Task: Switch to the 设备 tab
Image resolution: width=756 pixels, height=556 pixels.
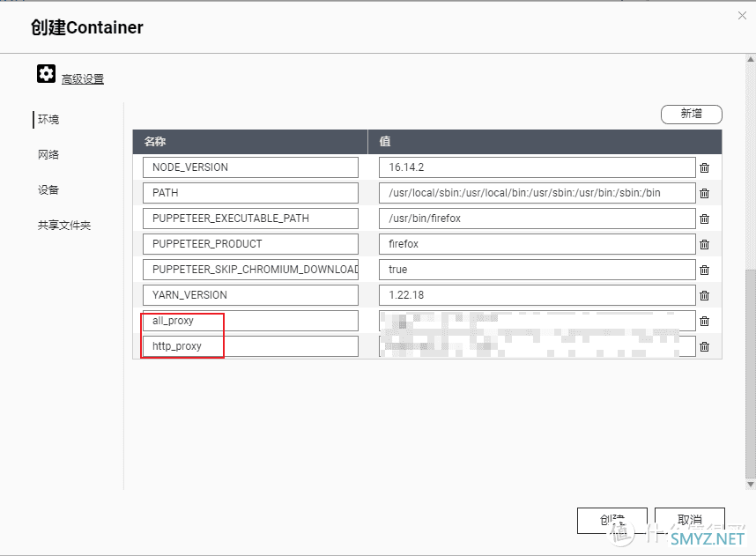Action: tap(48, 189)
